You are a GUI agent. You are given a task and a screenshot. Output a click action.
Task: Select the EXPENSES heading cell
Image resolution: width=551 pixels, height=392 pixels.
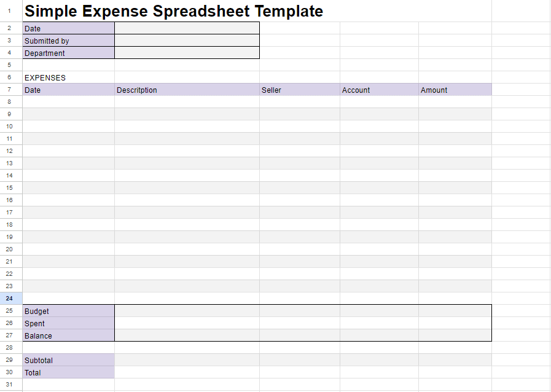click(x=69, y=77)
